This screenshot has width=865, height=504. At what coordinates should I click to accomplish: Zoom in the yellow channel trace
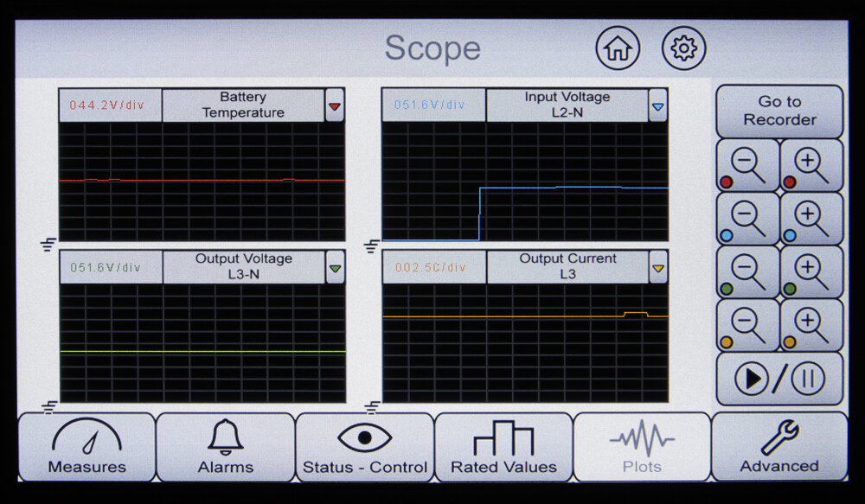point(811,325)
